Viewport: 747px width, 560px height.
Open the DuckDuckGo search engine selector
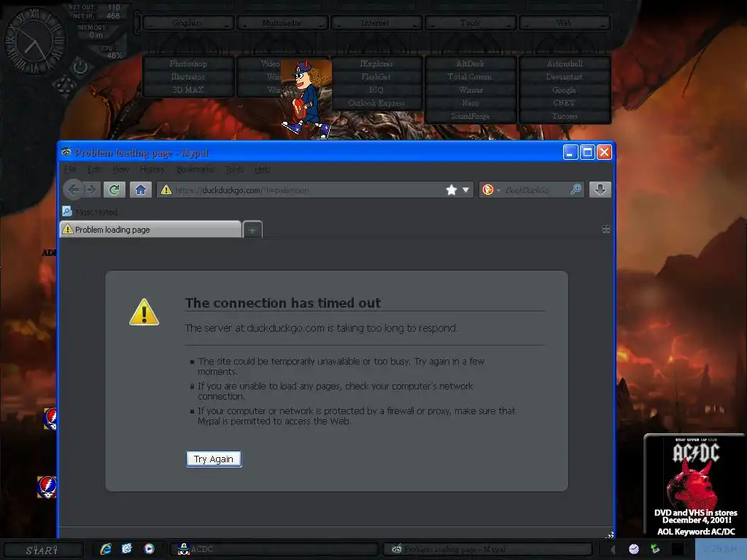click(491, 190)
